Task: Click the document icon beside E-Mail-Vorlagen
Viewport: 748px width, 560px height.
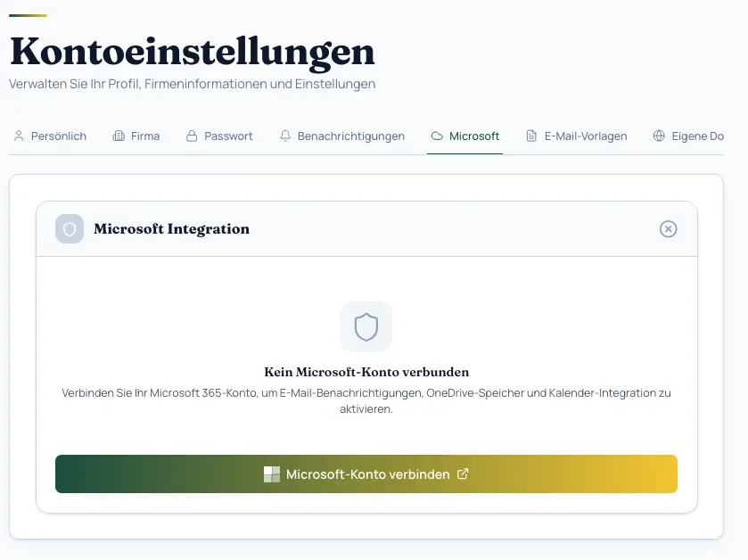Action: tap(531, 136)
